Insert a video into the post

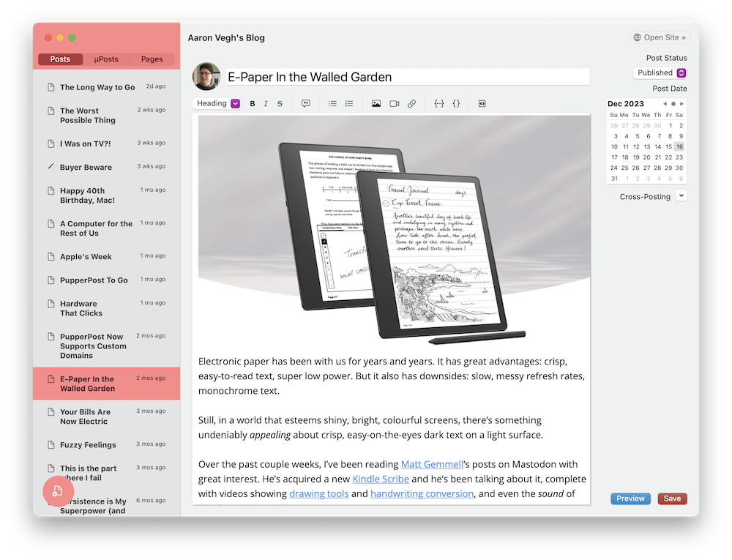(x=394, y=103)
